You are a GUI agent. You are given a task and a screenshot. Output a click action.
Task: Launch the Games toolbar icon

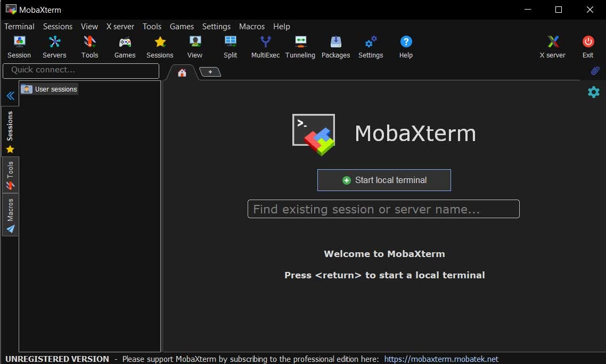125,46
